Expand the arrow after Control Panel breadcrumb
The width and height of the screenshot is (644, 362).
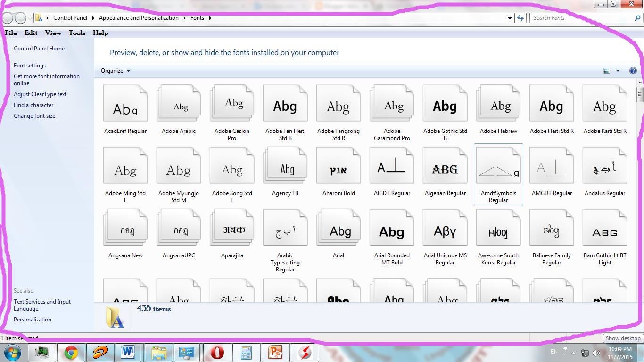point(93,18)
